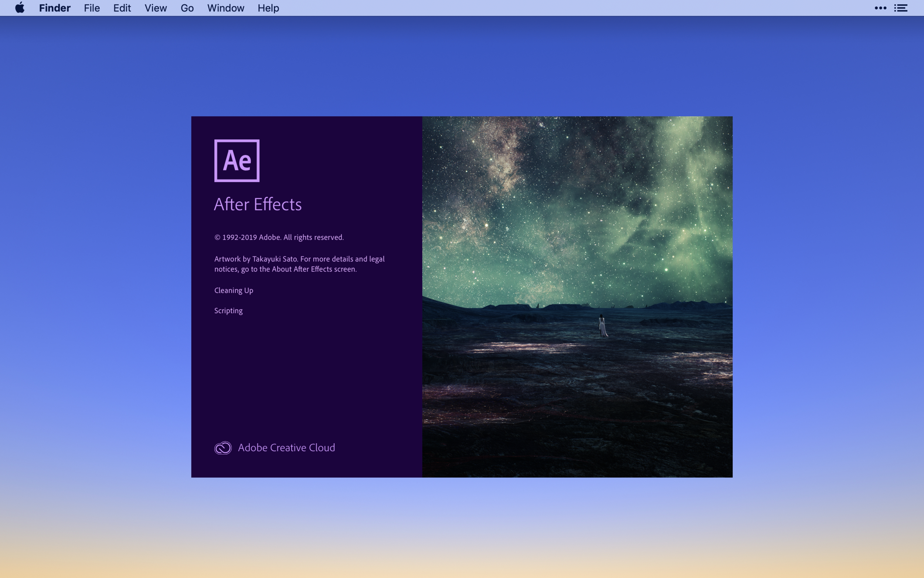Image resolution: width=924 pixels, height=578 pixels.
Task: Click the Creative Cloud logo icon
Action: point(223,447)
